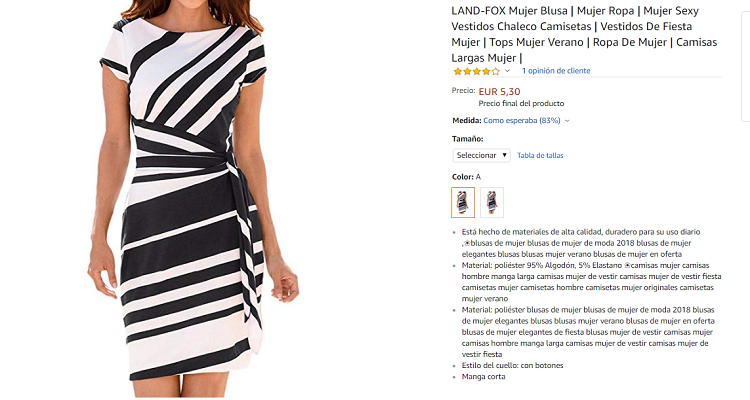This screenshot has height=400, width=750.
Task: Expand the Medida fit details chevron
Action: coord(567,121)
